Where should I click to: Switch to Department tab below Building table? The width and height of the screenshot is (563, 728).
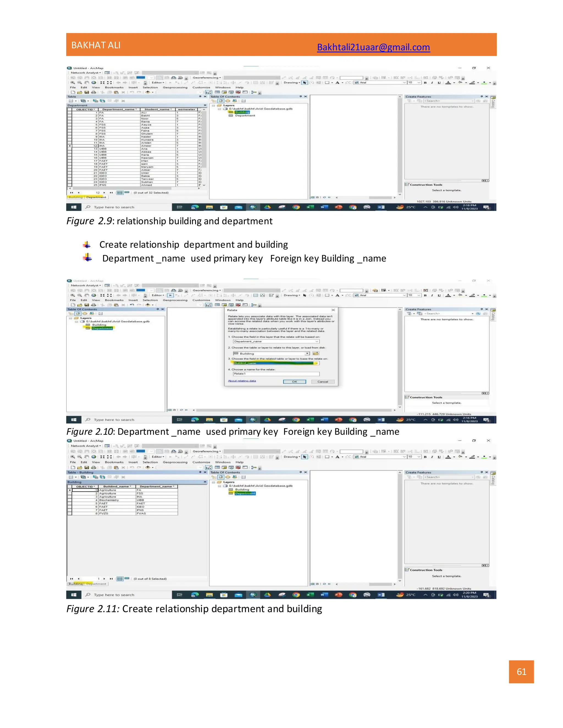click(96, 584)
